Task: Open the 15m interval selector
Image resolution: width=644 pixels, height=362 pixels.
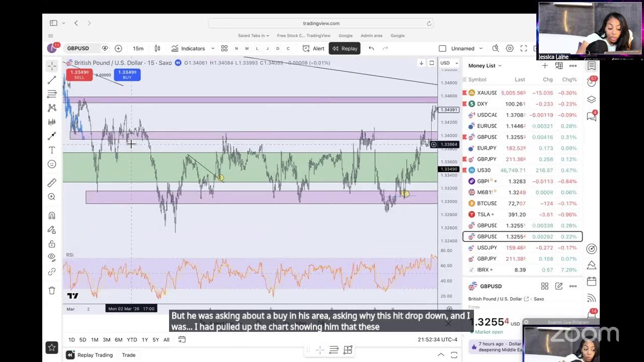Action: [x=138, y=48]
